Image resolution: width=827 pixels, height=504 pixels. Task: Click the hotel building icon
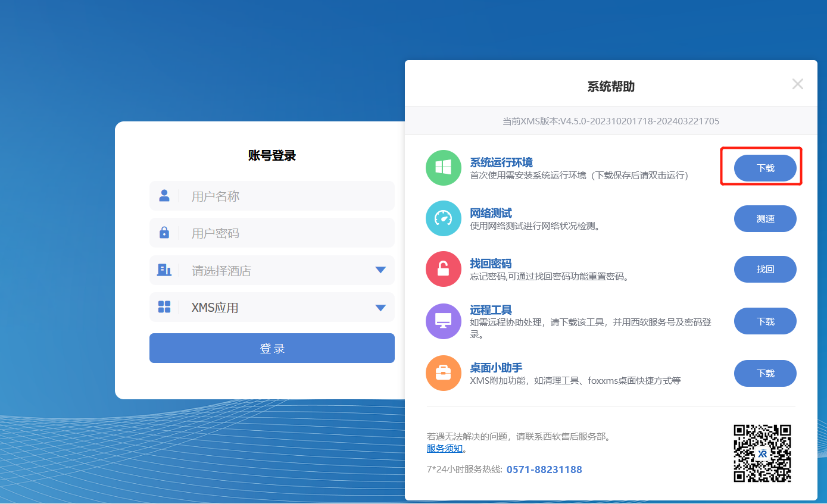(164, 270)
